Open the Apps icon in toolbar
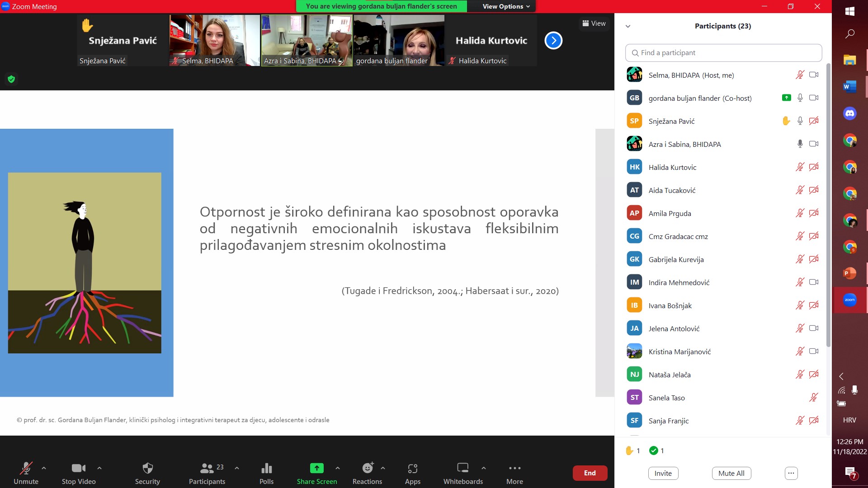868x488 pixels. pos(412,468)
